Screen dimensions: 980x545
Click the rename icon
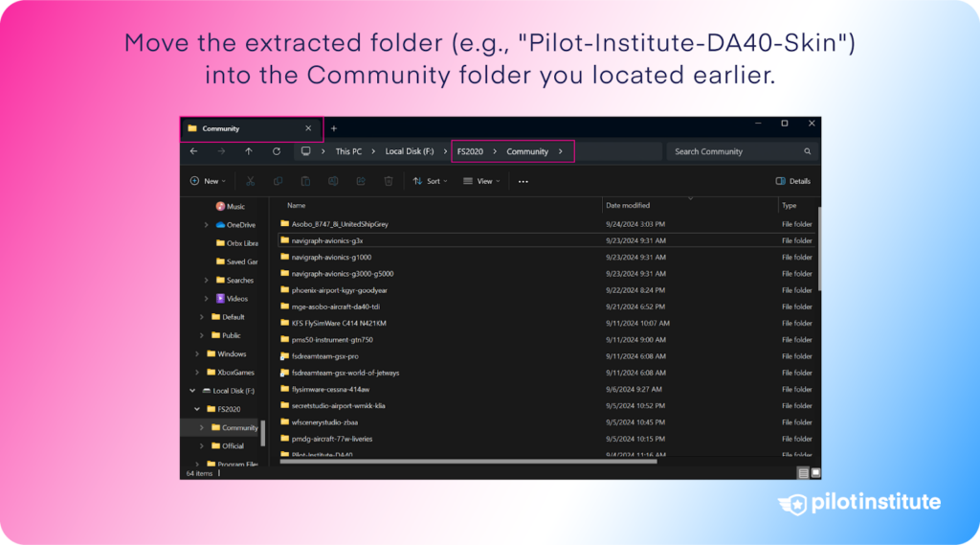click(333, 181)
